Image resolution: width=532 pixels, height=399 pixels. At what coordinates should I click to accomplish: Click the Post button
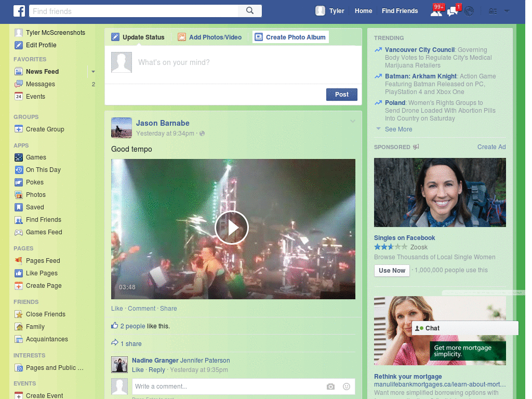tap(342, 95)
